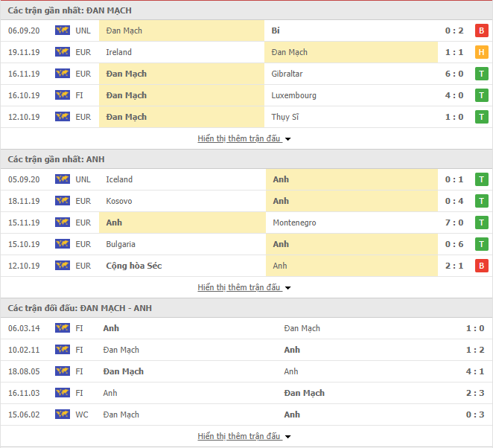493x448 pixels.
Task: Click the 6 : 0 score for Gibraltar match
Action: point(455,74)
